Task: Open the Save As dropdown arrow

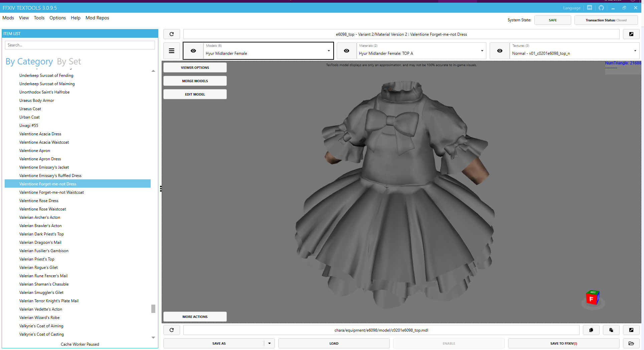Action: point(270,343)
